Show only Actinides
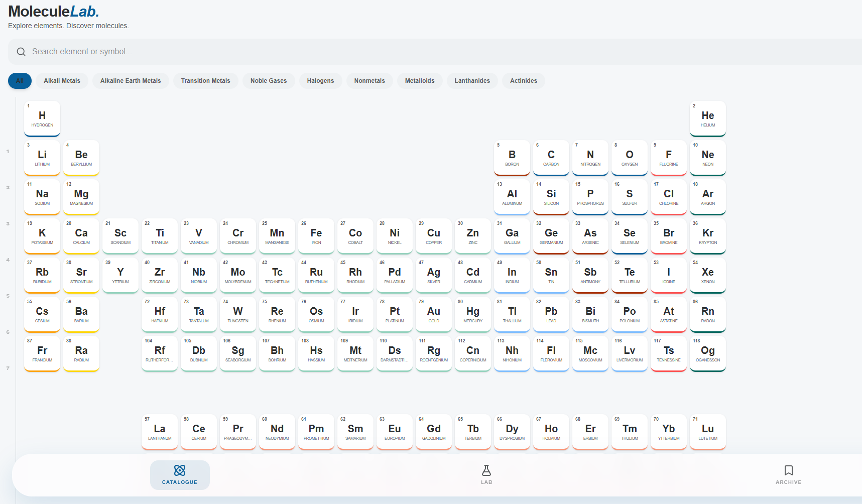862x504 pixels. pos(524,81)
